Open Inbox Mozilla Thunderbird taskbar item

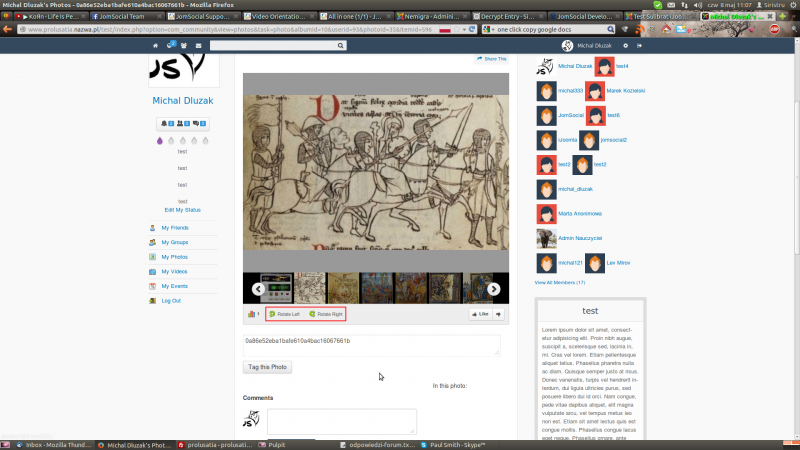coord(54,445)
